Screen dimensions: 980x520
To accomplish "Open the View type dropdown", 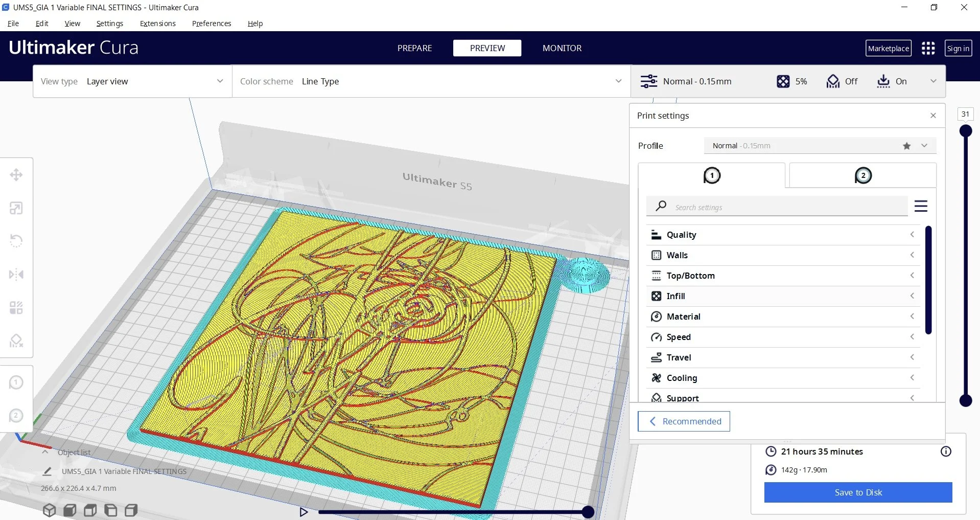I will pos(132,81).
